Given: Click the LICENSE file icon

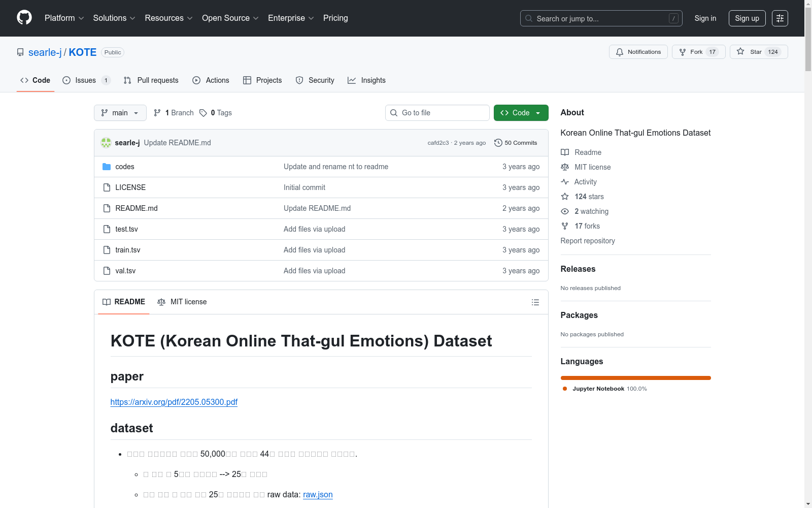Looking at the screenshot, I should 107,187.
